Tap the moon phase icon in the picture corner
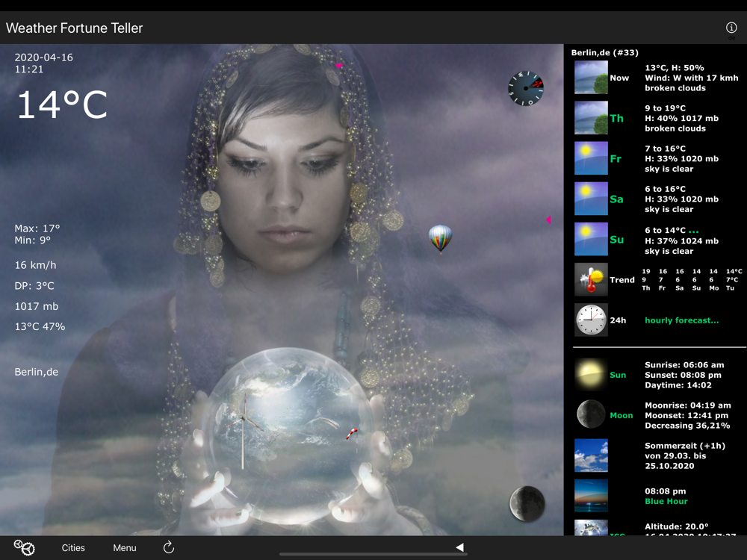The height and width of the screenshot is (560, 747). (x=527, y=504)
